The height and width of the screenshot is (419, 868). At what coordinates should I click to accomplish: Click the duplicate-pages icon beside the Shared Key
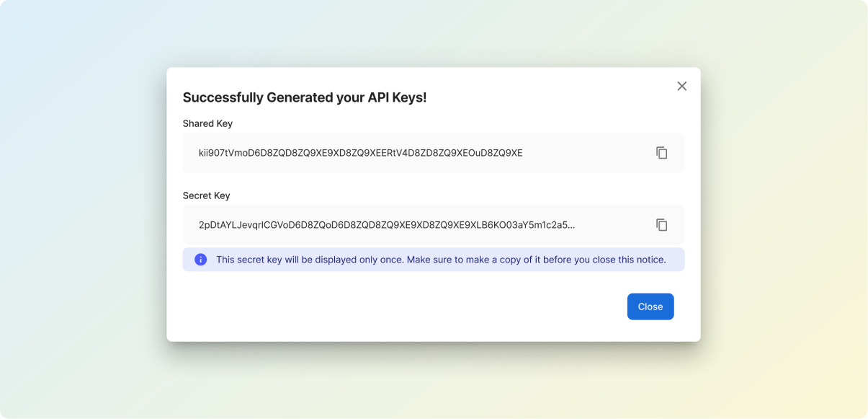pos(661,152)
